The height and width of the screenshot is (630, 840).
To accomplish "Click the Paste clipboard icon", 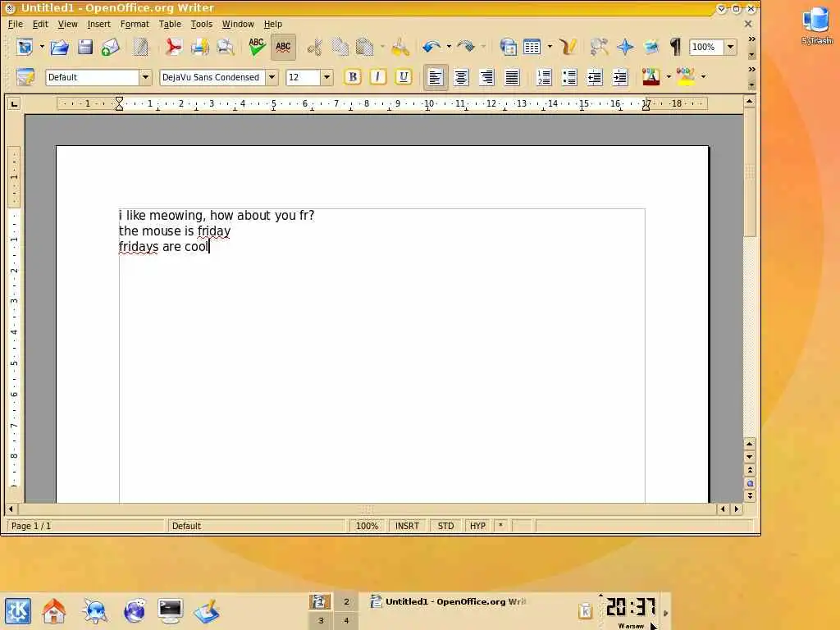I will pyautogui.click(x=365, y=47).
